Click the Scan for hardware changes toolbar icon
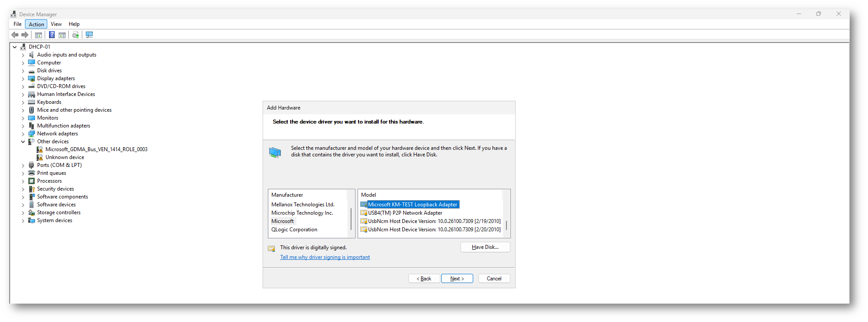This screenshot has width=868, height=322. 89,35
